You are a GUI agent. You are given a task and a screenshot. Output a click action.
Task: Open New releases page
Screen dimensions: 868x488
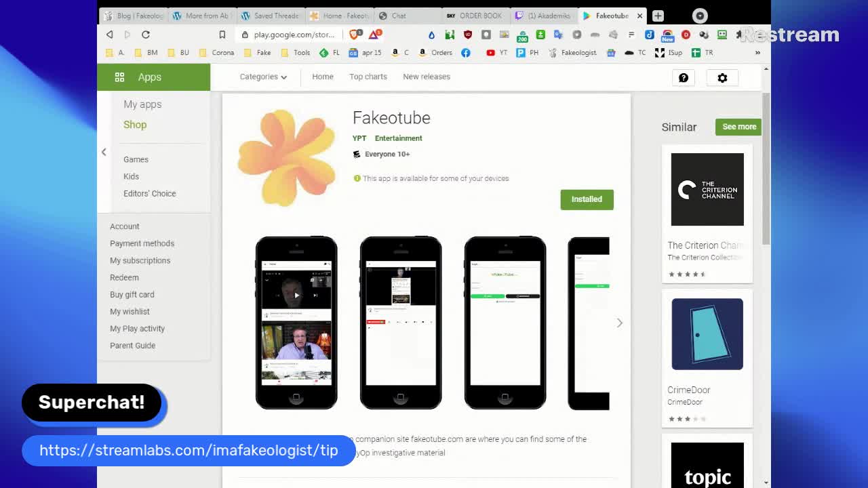coord(427,77)
